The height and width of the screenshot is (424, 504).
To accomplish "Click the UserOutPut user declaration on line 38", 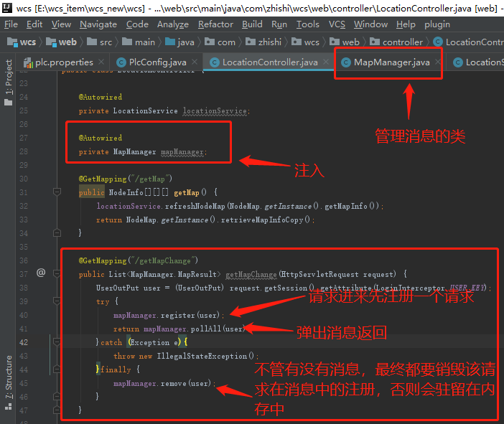I will [x=128, y=288].
